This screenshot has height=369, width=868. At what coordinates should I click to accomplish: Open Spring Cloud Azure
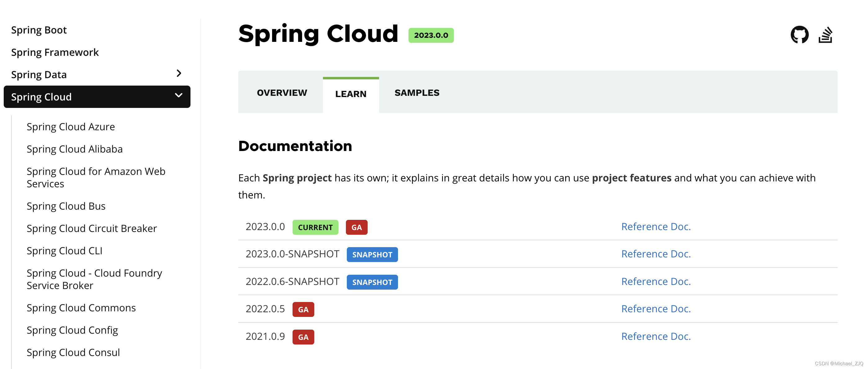tap(71, 127)
